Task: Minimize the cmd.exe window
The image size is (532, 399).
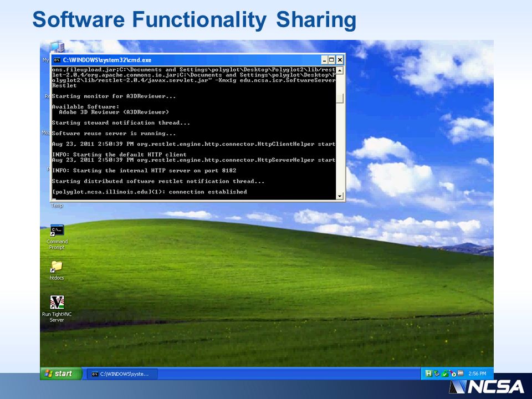Action: pos(324,60)
